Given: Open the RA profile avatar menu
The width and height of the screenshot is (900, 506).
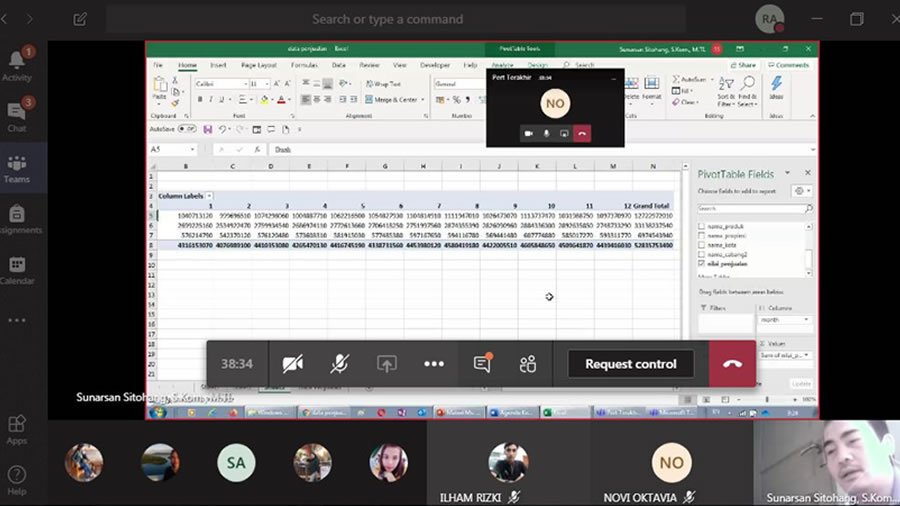Looking at the screenshot, I should 769,19.
